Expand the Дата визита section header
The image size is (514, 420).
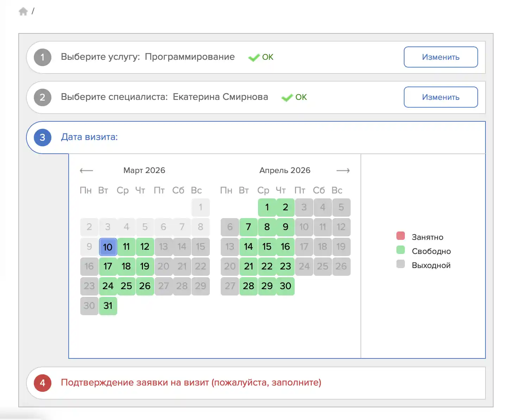[x=90, y=138]
